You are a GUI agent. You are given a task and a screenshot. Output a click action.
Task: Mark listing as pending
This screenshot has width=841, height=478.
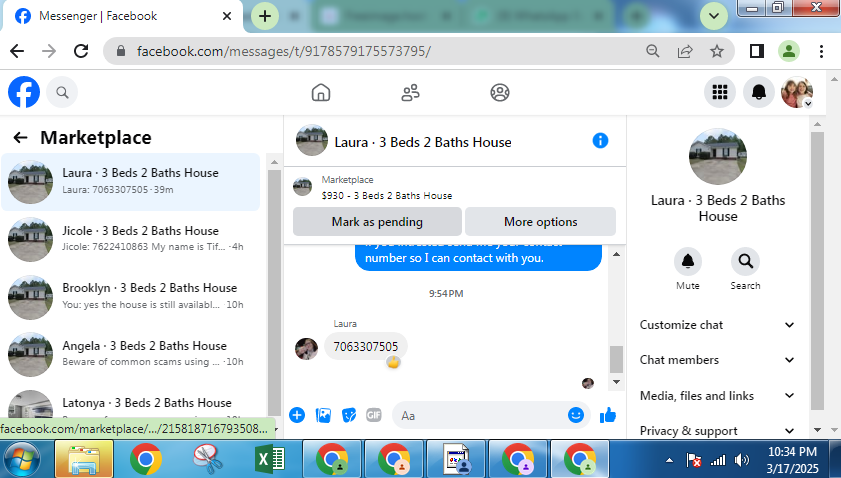coord(377,222)
